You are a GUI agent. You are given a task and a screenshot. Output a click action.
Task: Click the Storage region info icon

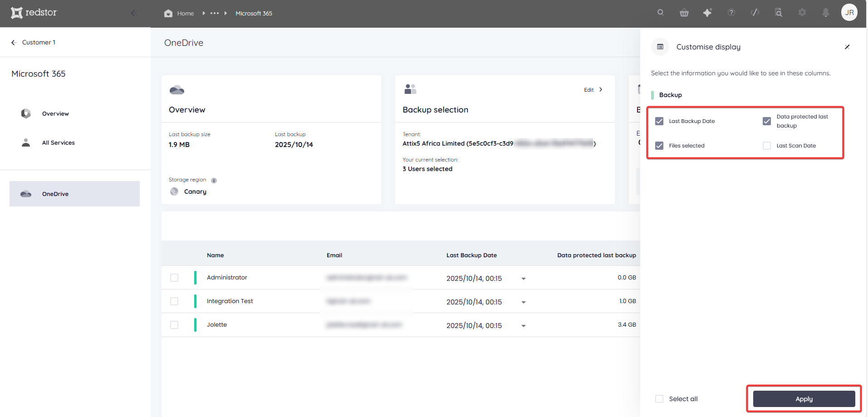point(214,180)
